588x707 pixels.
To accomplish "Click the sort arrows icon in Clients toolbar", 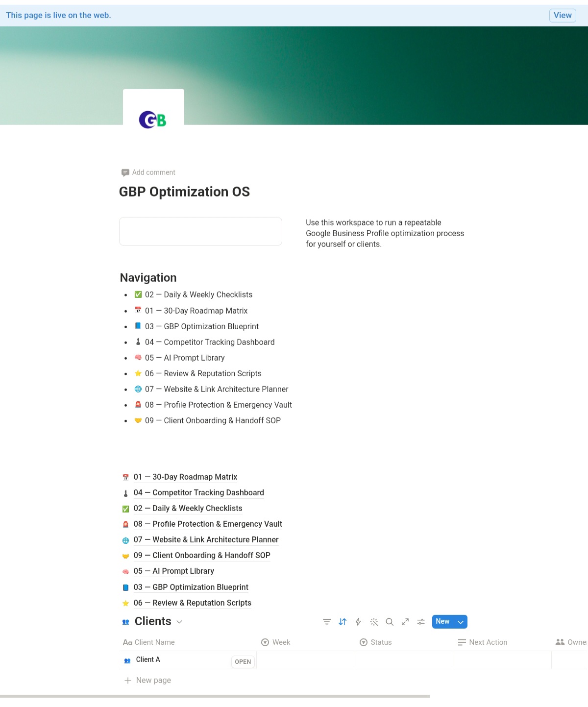I will [x=343, y=622].
